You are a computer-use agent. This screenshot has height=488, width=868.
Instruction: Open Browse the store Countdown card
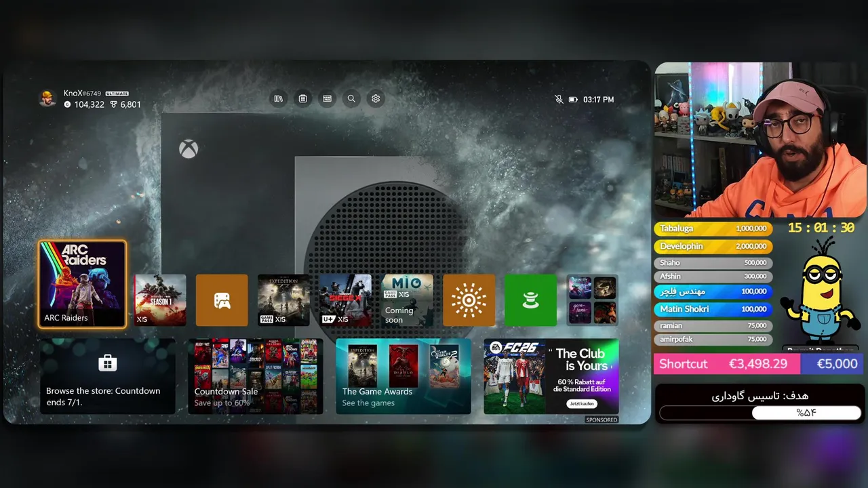[x=107, y=376]
